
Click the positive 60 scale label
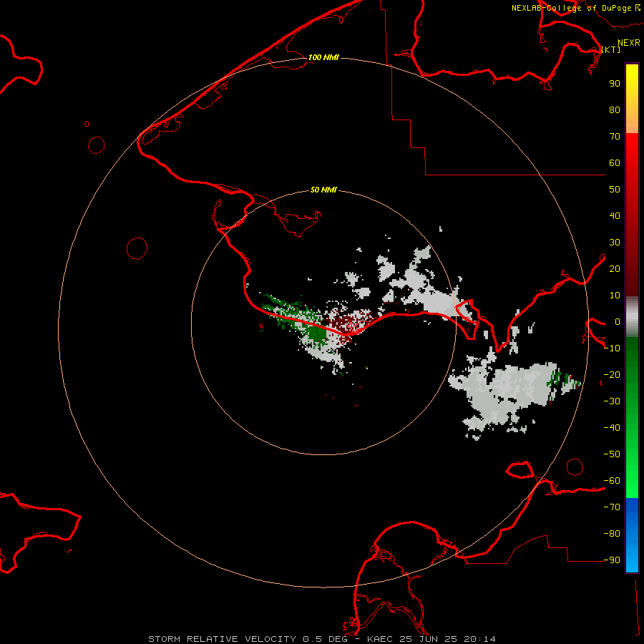click(615, 162)
